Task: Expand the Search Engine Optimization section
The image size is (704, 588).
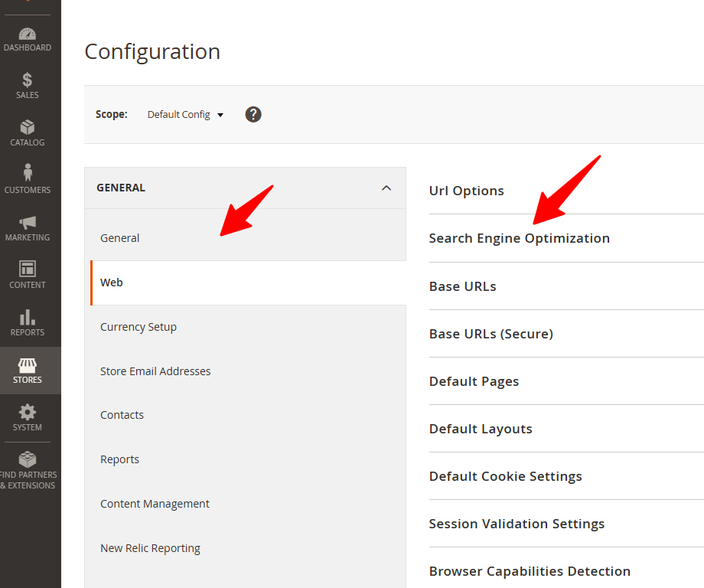Action: [x=520, y=238]
